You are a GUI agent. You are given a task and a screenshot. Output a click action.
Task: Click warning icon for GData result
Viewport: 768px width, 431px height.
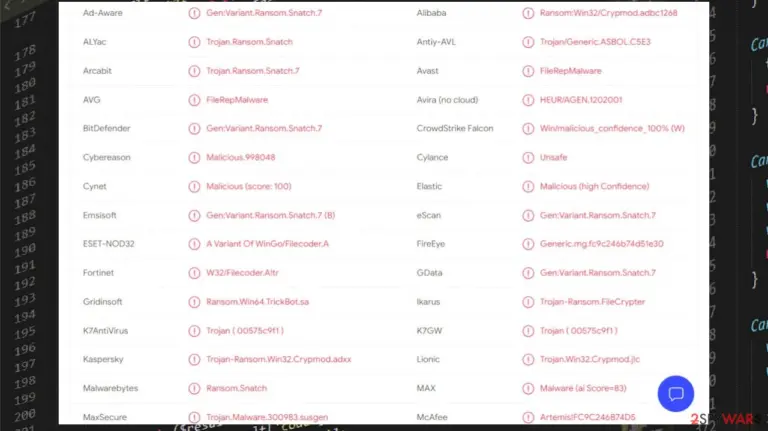tap(528, 273)
